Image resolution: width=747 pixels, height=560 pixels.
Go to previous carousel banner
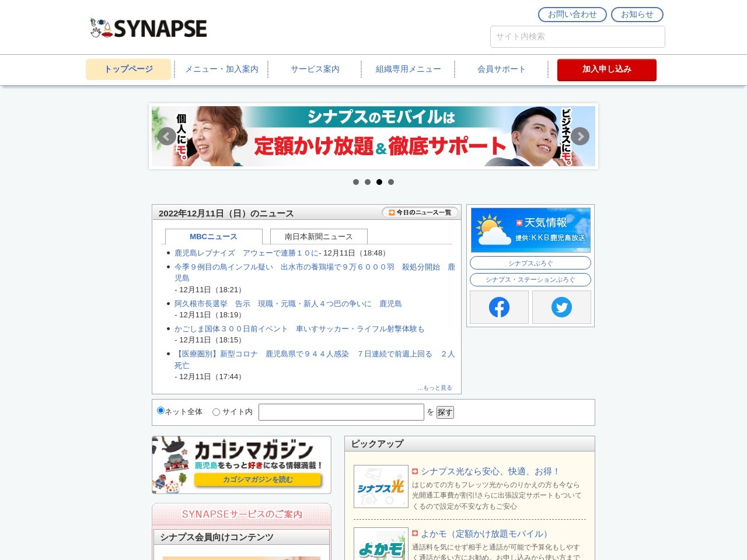tap(167, 136)
